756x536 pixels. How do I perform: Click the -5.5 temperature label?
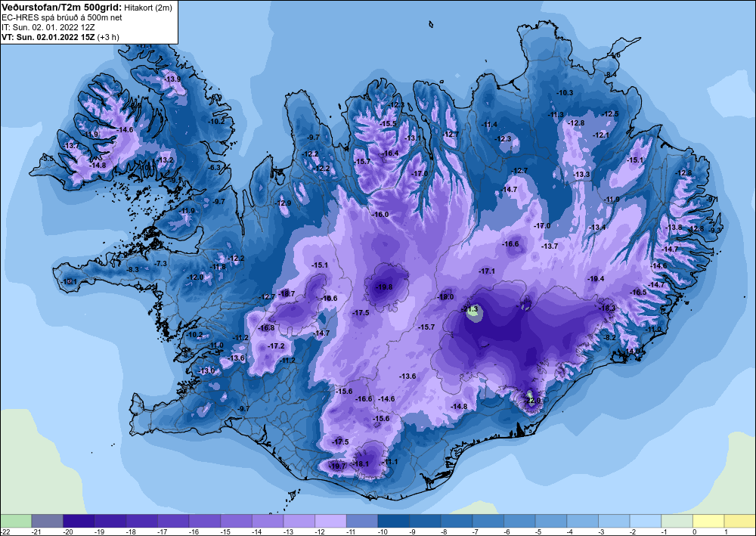tap(48, 158)
